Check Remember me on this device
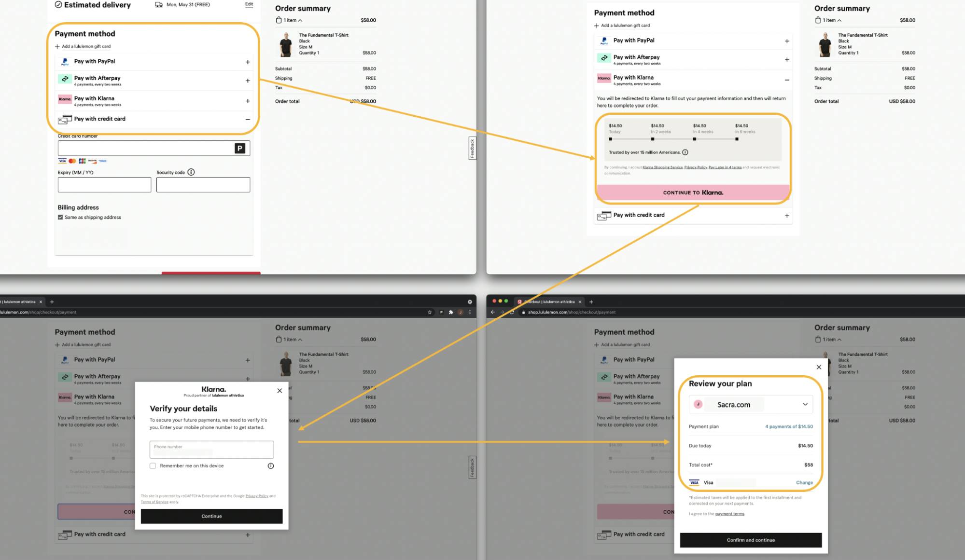The image size is (965, 560). click(x=152, y=465)
